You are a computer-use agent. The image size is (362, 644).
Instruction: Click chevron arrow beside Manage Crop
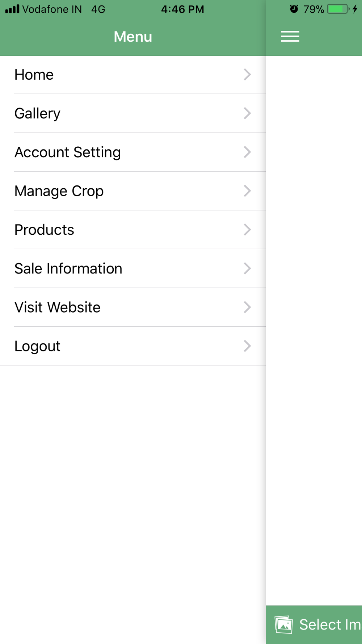pos(247,191)
